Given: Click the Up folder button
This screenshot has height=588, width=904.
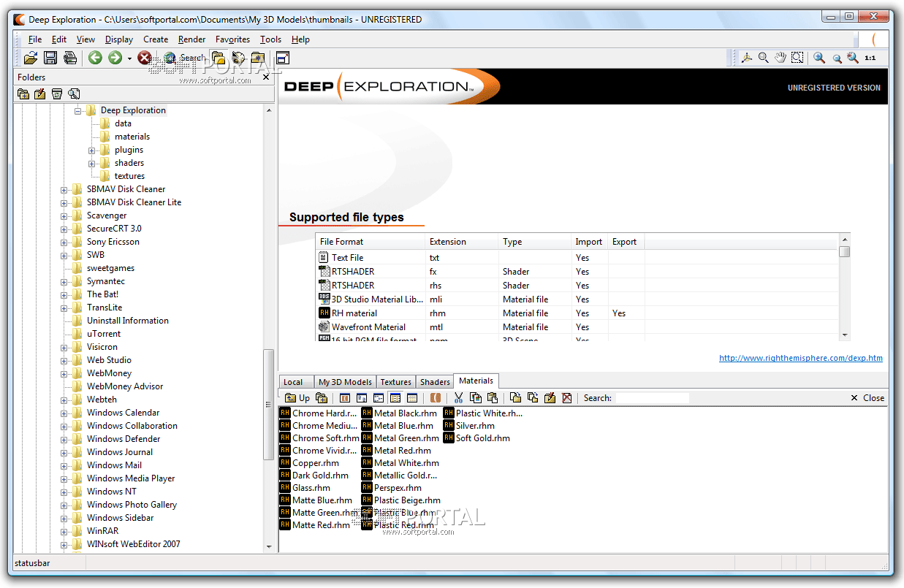Looking at the screenshot, I should pos(297,398).
